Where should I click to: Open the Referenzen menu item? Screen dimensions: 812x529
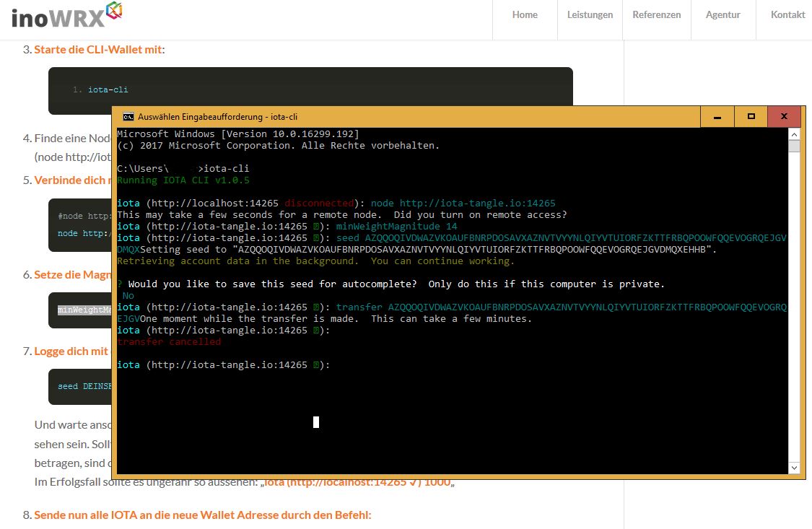pyautogui.click(x=657, y=15)
